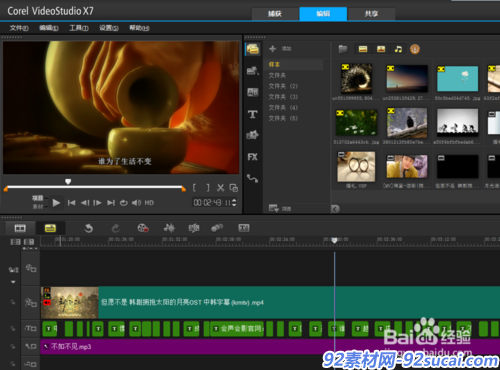Select the Media library icon in sidebar
This screenshot has width=500, height=370.
(x=253, y=49)
